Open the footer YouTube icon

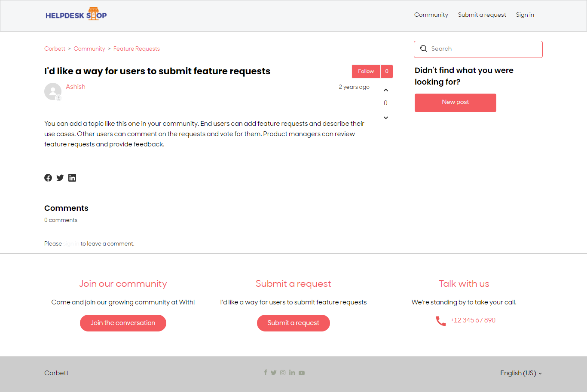(x=302, y=373)
